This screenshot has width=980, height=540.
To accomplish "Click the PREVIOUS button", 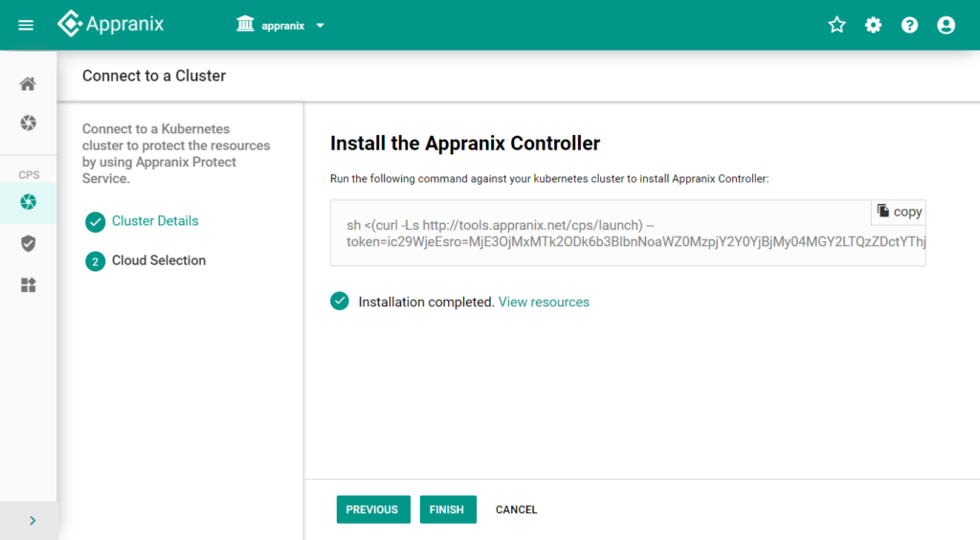I will tap(373, 509).
